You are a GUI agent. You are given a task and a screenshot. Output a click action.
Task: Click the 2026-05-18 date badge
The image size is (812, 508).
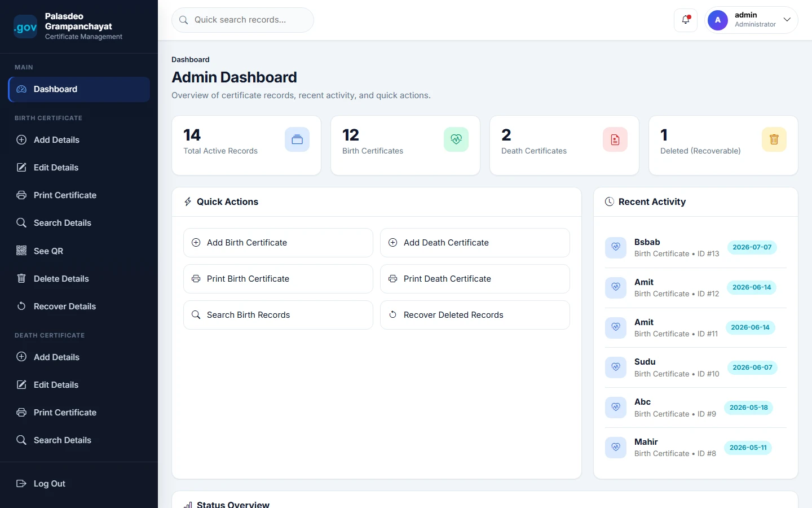click(749, 408)
